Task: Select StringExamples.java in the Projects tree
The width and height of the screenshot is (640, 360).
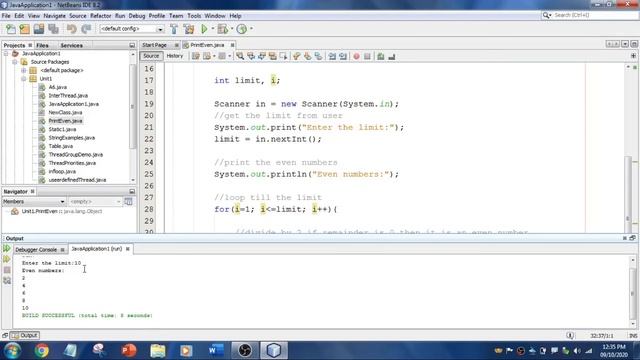Action: point(71,138)
